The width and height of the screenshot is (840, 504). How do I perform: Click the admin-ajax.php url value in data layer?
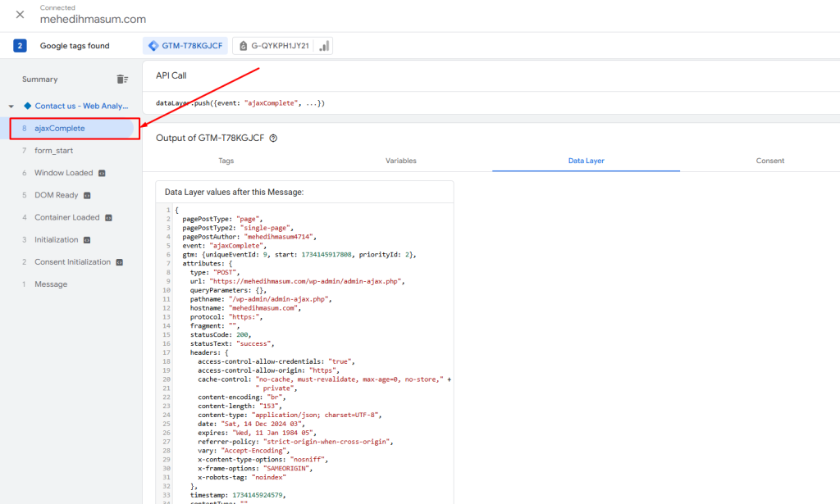coord(307,281)
